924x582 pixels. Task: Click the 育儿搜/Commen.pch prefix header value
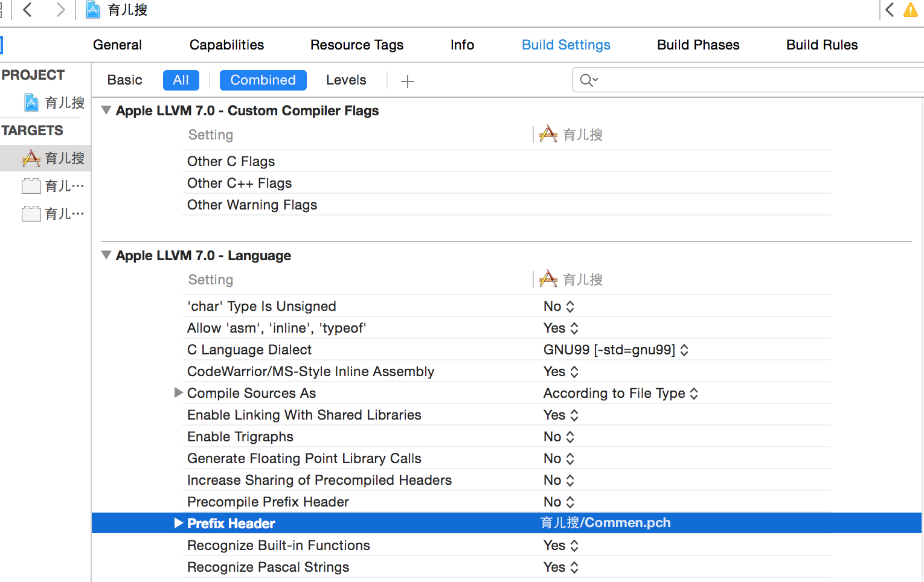(x=606, y=523)
